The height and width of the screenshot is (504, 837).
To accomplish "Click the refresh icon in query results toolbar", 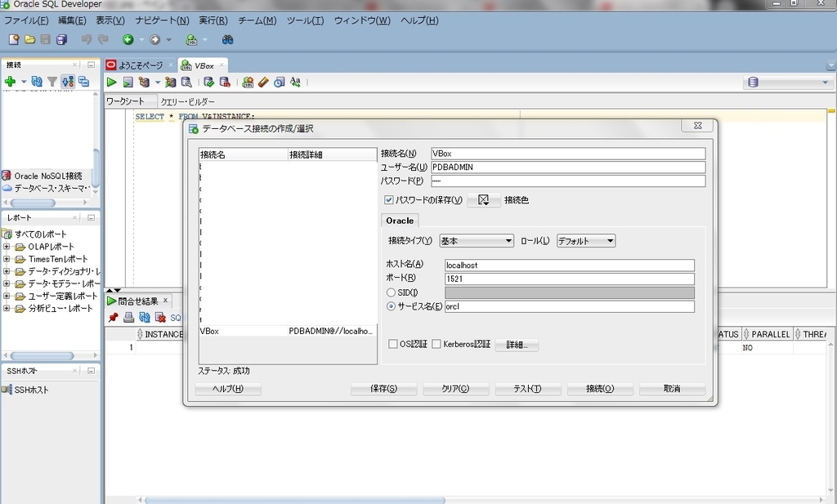I will [x=145, y=317].
